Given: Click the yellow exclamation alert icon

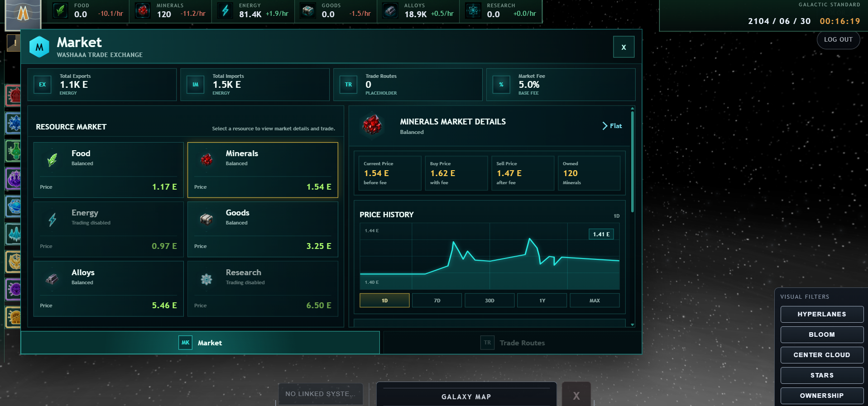Looking at the screenshot, I should click(x=14, y=43).
